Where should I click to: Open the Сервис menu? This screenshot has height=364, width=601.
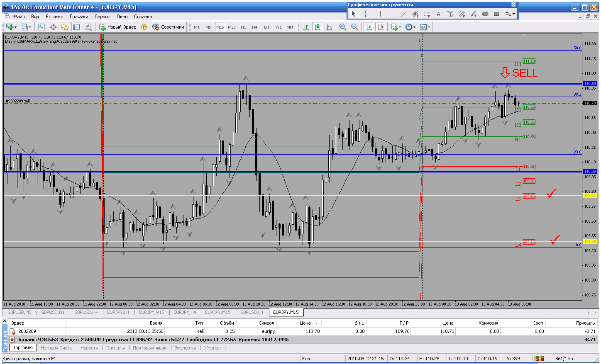click(102, 17)
